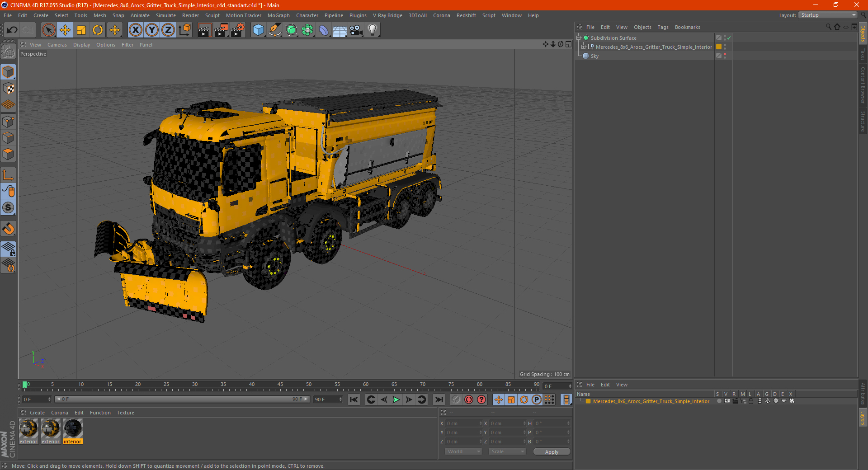Toggle Sky visibility dots
Viewport: 868px width, 470px height.
click(725, 56)
